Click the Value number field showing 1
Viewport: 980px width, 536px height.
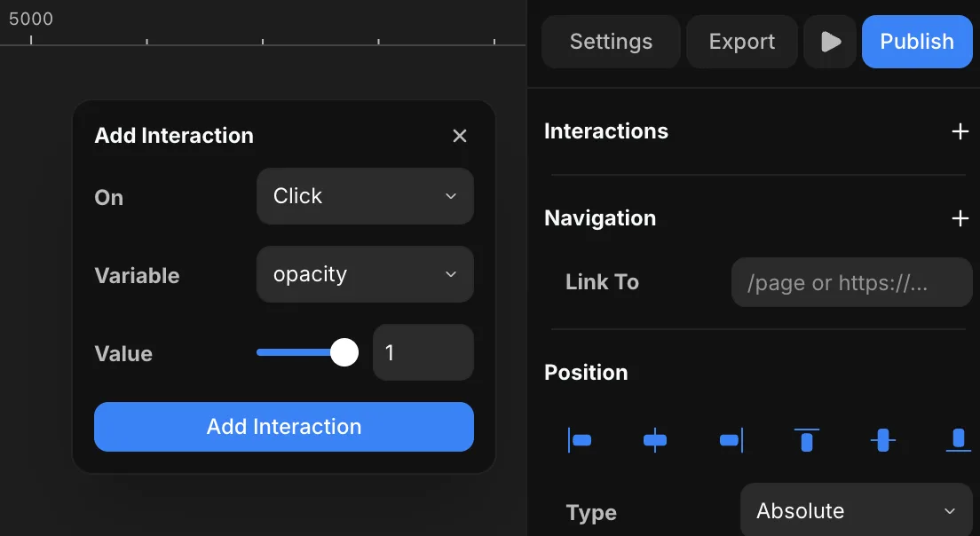[423, 352]
